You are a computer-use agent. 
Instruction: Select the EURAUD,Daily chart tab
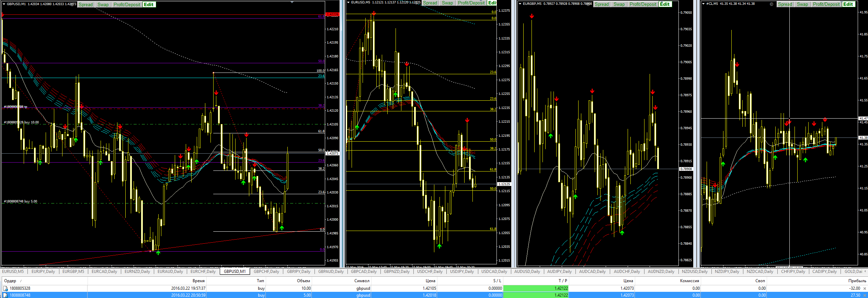coord(170,272)
